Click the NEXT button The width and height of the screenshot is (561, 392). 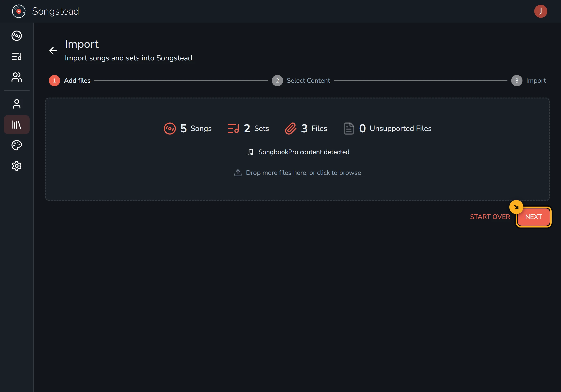point(534,217)
